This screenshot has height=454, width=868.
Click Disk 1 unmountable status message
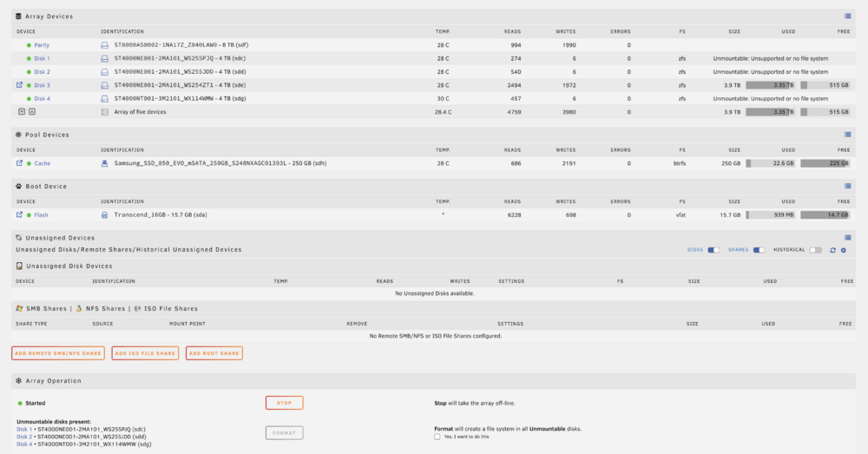click(771, 59)
